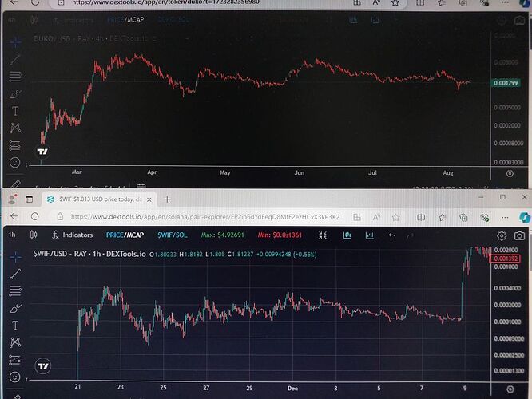Open the chart patterns tool in lower chart
Viewport: 532px width, 399px height.
pyautogui.click(x=15, y=342)
